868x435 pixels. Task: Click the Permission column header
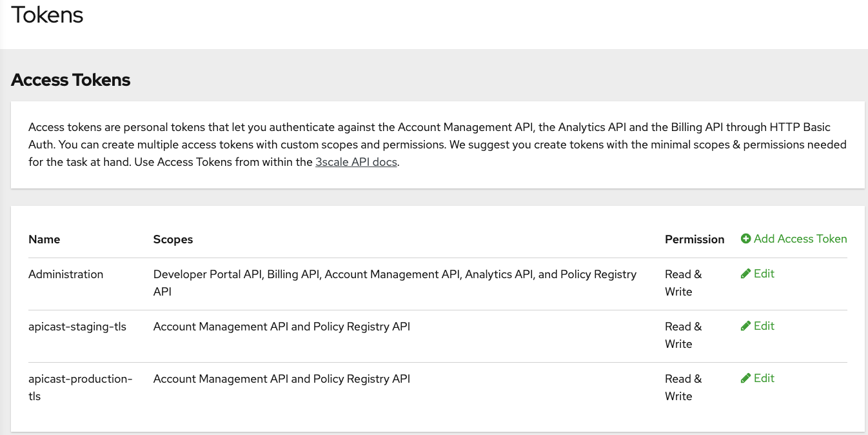coord(695,239)
